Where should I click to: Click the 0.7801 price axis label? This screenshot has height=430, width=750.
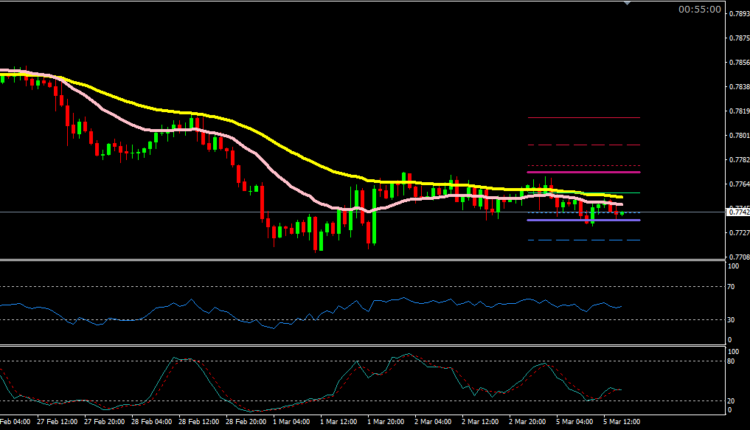(738, 136)
